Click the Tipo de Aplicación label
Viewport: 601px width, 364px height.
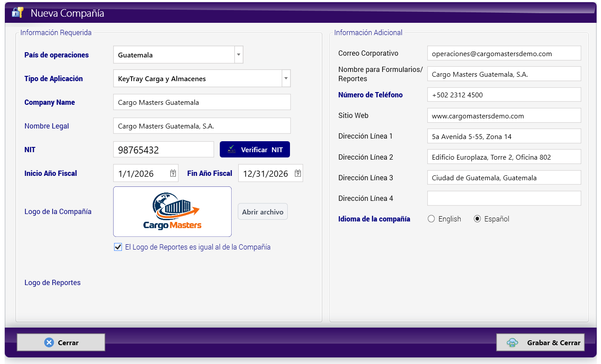pyautogui.click(x=54, y=79)
